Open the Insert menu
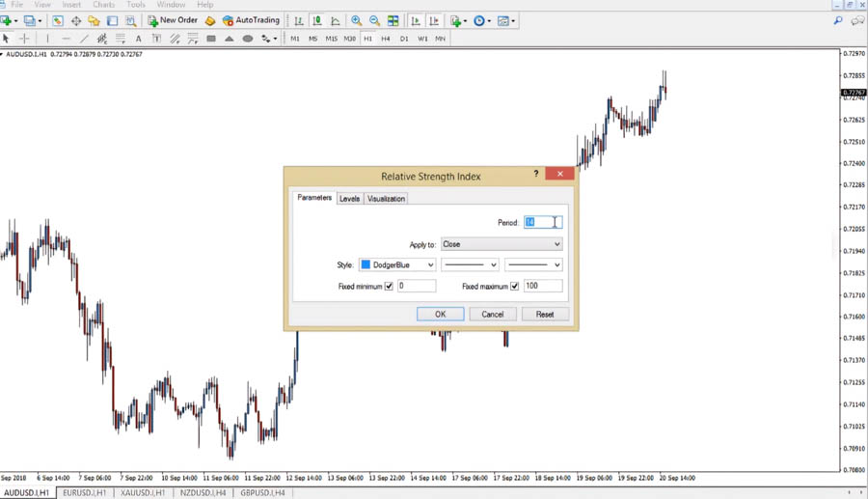Viewport: 868px width, 499px height. pyautogui.click(x=71, y=5)
